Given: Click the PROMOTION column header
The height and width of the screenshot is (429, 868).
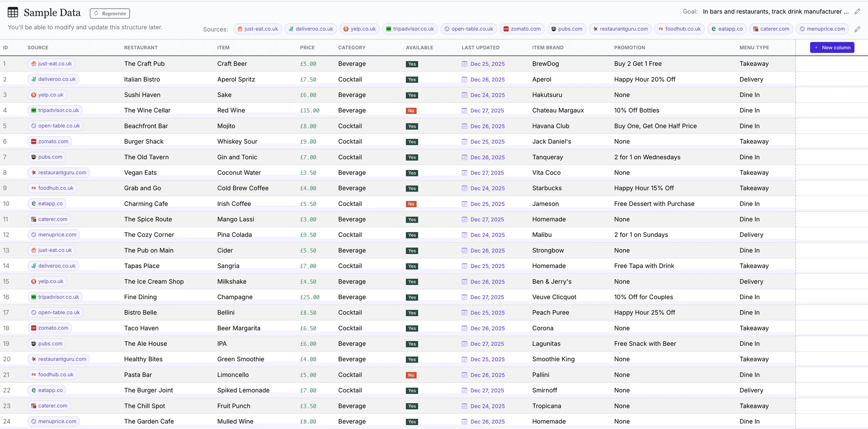Looking at the screenshot, I should click(x=629, y=48).
